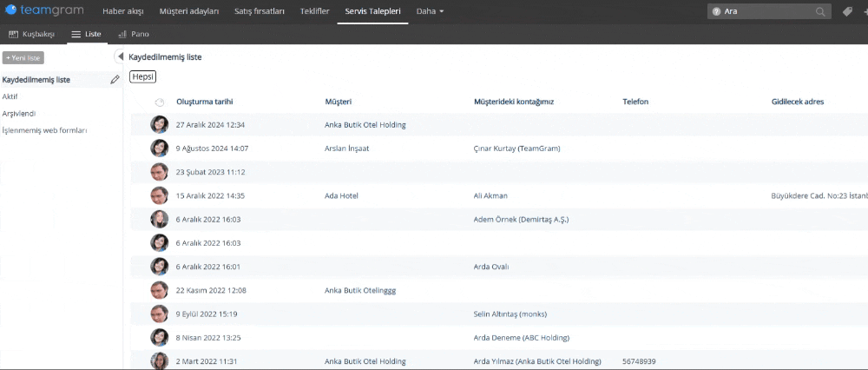Open Arslan İnşaat customer
Image resolution: width=868 pixels, height=370 pixels.
347,149
